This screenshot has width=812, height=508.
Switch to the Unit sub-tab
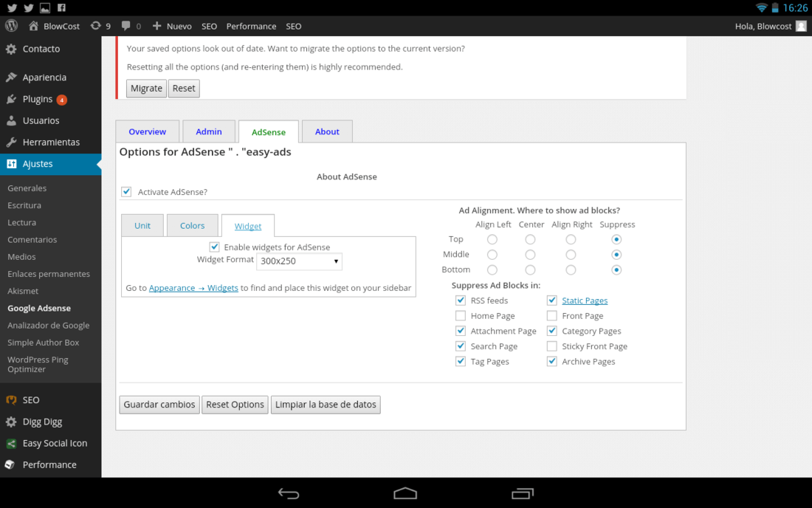142,226
